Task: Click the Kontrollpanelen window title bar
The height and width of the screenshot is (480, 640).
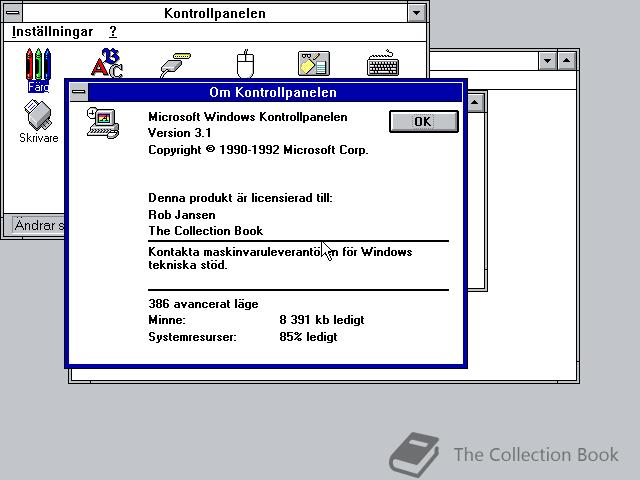Action: click(x=215, y=13)
